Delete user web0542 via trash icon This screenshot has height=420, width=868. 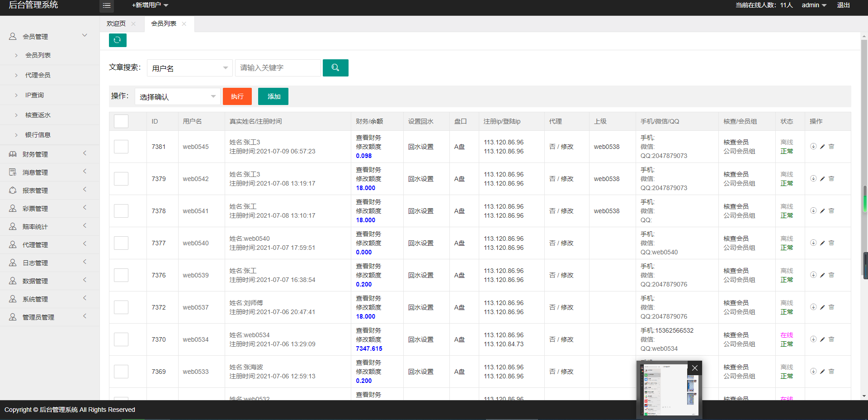[831, 179]
